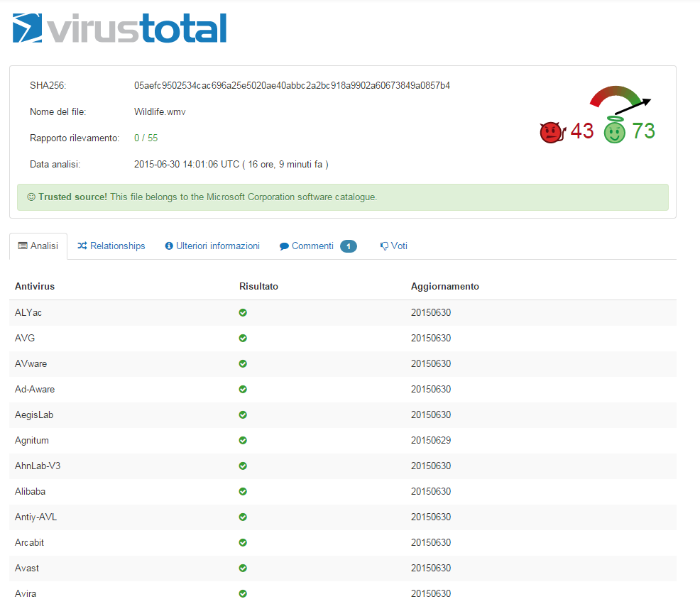
Task: Click the green check icon for Arcabit
Action: (x=243, y=542)
